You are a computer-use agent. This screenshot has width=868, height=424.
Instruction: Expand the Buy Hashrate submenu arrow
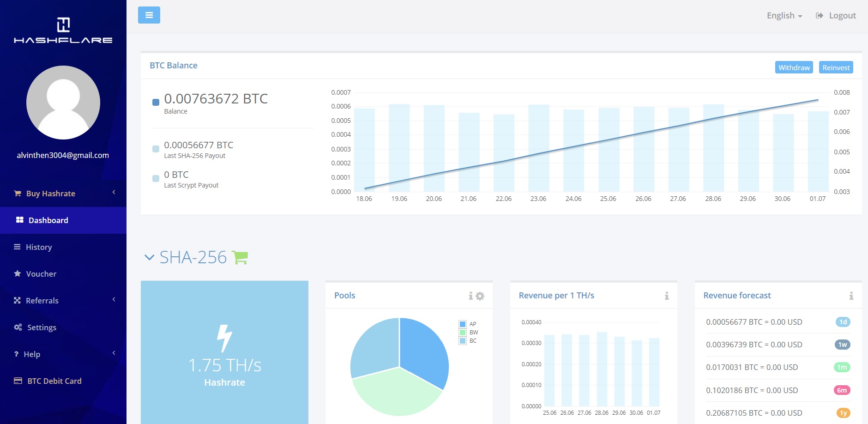coord(114,192)
